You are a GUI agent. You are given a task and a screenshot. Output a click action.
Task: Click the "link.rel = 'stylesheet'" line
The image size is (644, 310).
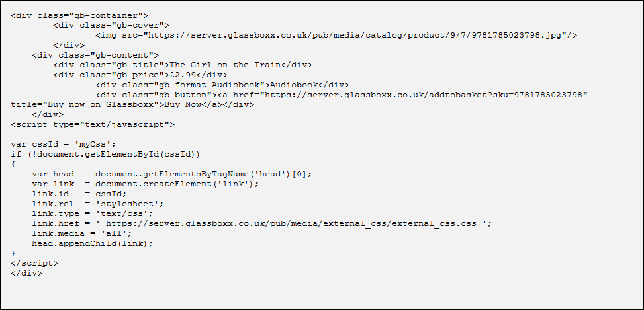point(97,203)
